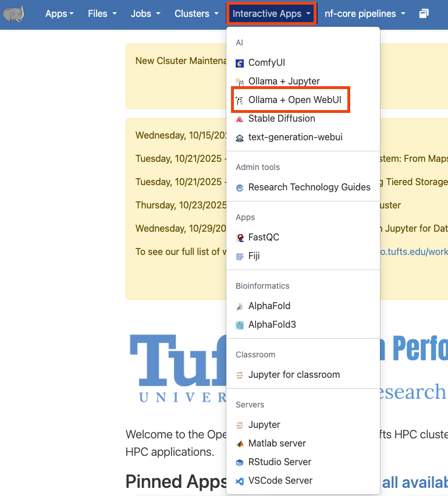Click the text-generation-webui icon
Image resolution: width=448 pixels, height=496 pixels.
coord(240,138)
